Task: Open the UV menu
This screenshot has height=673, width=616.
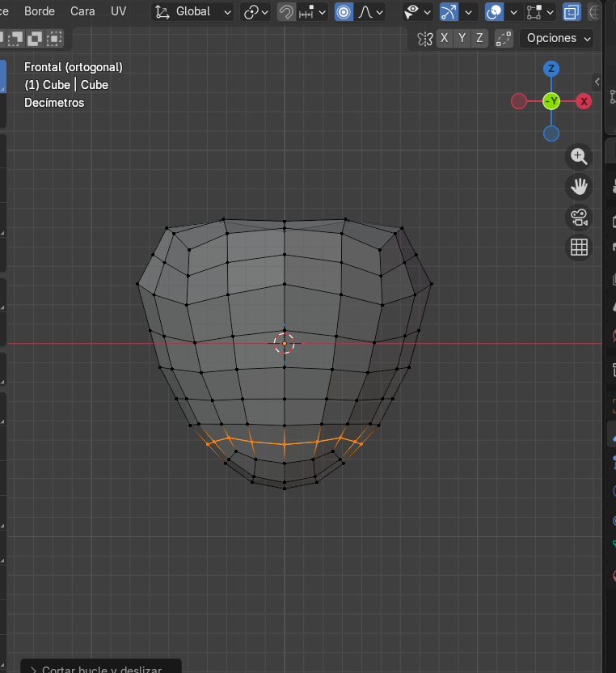Action: pyautogui.click(x=118, y=11)
